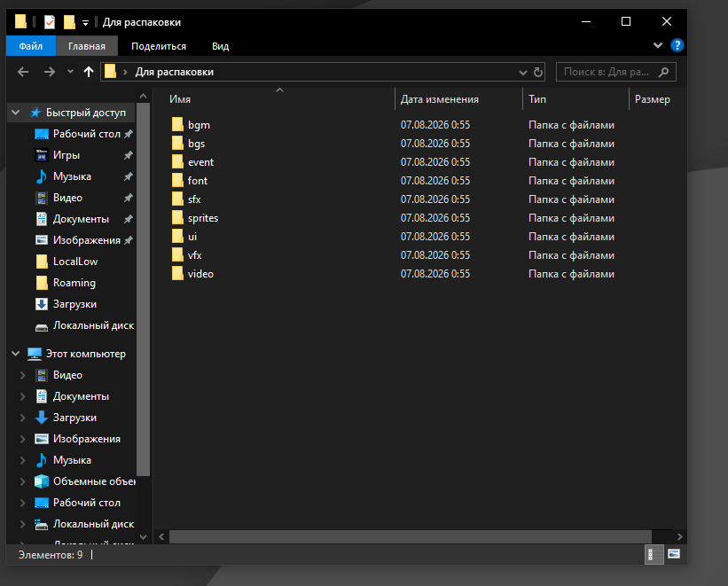Click the Рабочий стол icon in Quick access
Viewport: 728px width, 586px height.
tap(42, 134)
